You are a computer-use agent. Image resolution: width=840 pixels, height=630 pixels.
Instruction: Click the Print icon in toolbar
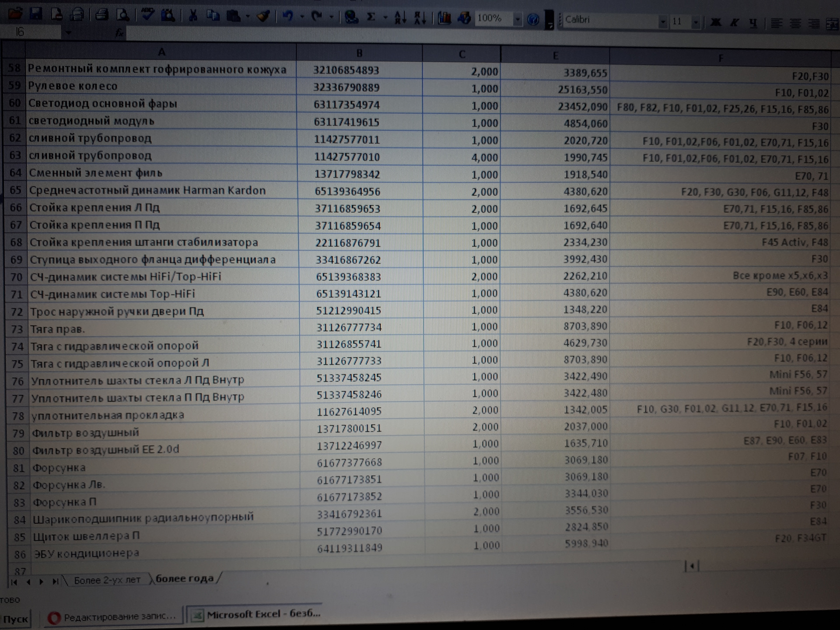101,15
